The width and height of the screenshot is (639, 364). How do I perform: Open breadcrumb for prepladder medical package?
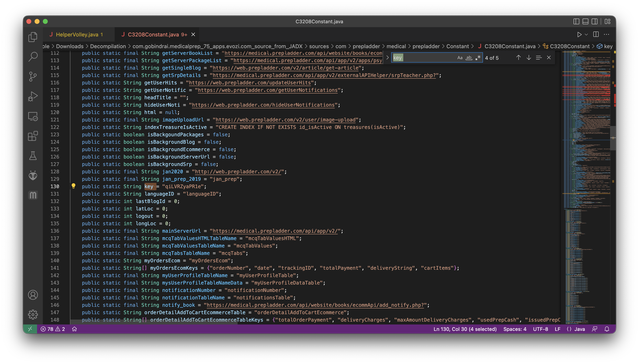[x=396, y=46]
